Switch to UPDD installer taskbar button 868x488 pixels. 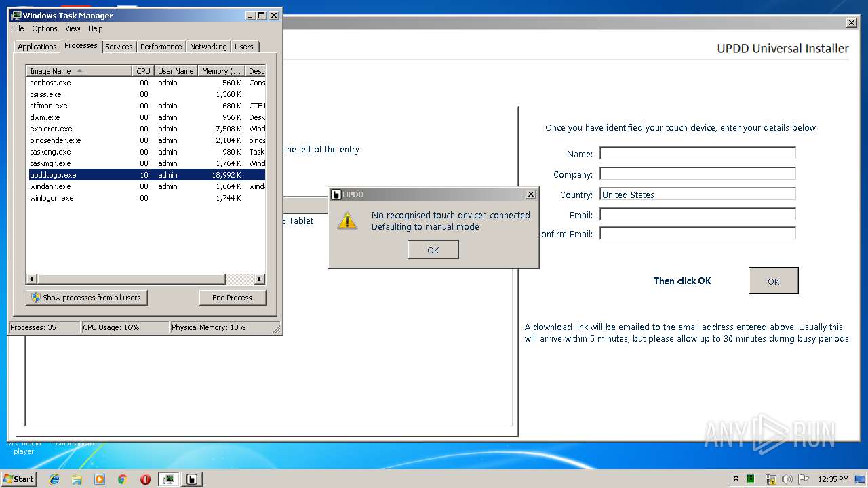[x=192, y=479]
